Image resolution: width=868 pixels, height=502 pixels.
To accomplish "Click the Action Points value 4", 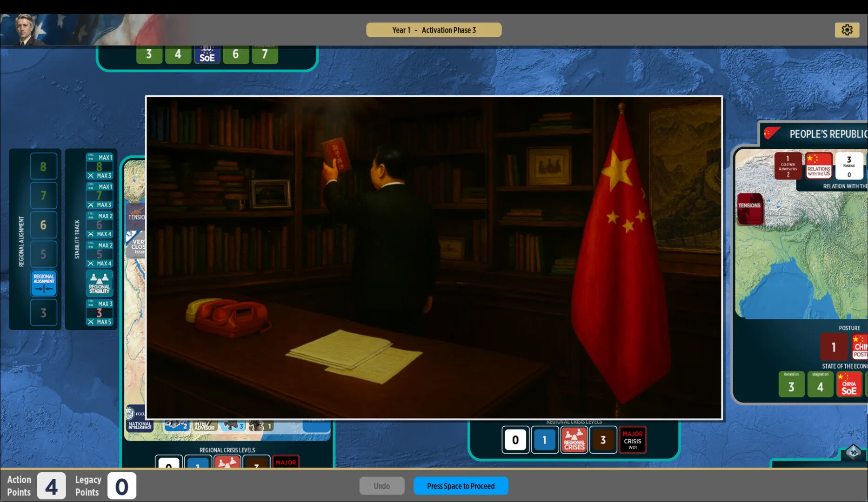I will tap(51, 486).
